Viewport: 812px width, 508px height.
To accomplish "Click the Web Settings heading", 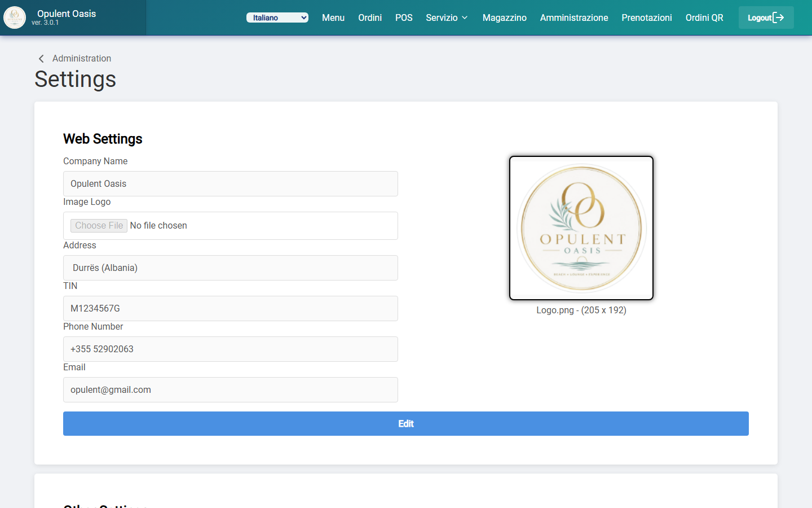I will (x=103, y=139).
